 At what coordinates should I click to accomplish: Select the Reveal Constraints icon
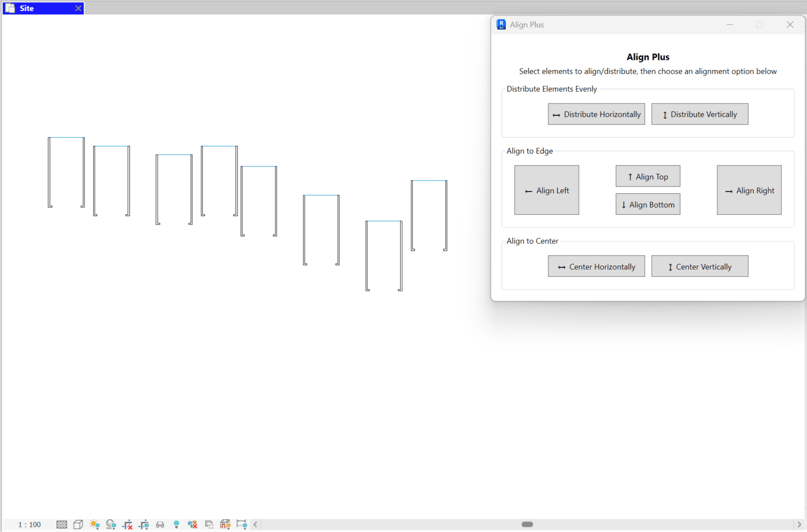pos(241,524)
